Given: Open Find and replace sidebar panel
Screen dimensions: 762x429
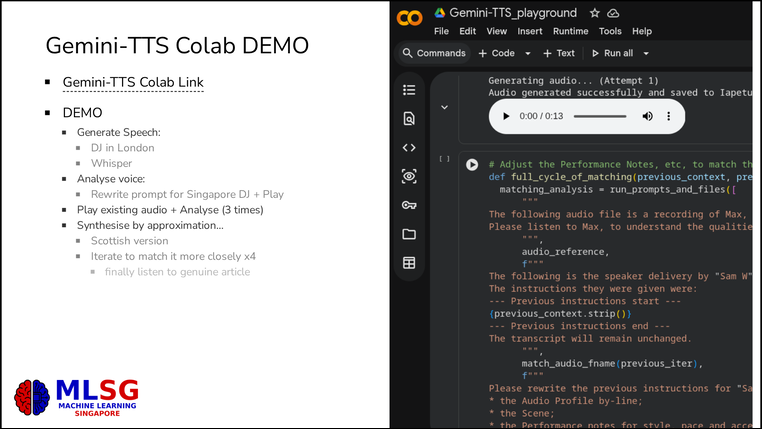Looking at the screenshot, I should (x=409, y=119).
